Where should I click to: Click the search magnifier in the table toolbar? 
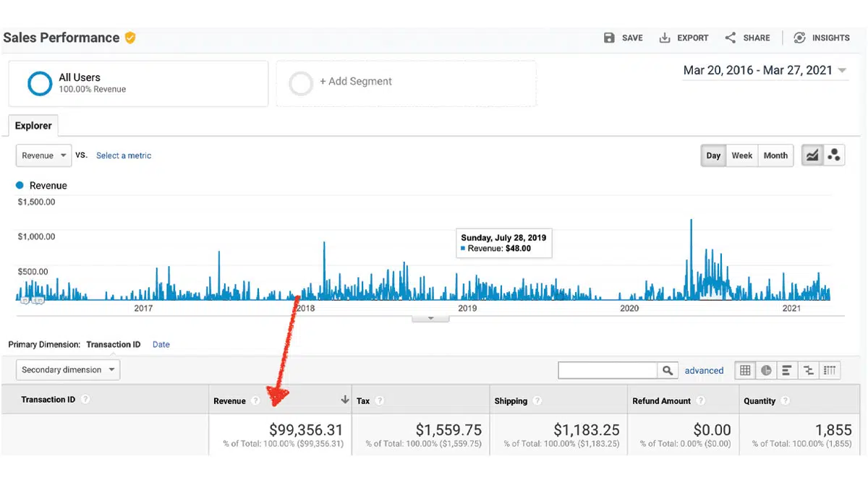668,370
